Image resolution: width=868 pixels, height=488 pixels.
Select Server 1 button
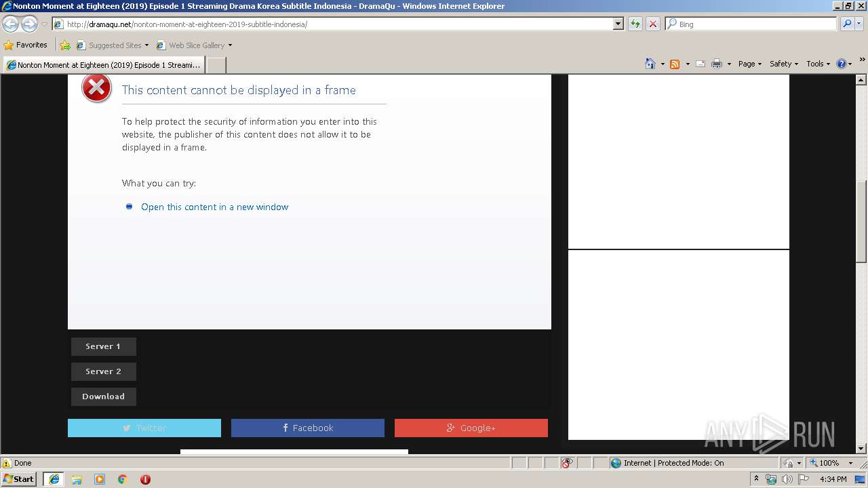pos(103,346)
